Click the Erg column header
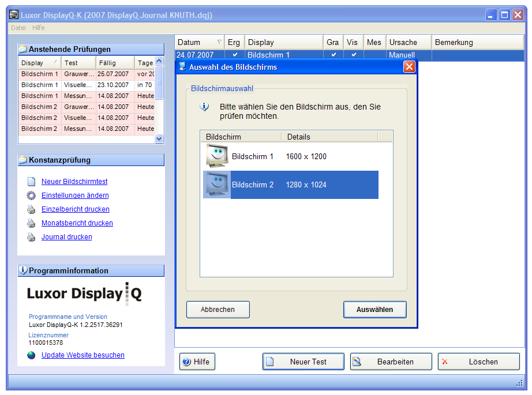532x395 pixels. click(x=234, y=42)
